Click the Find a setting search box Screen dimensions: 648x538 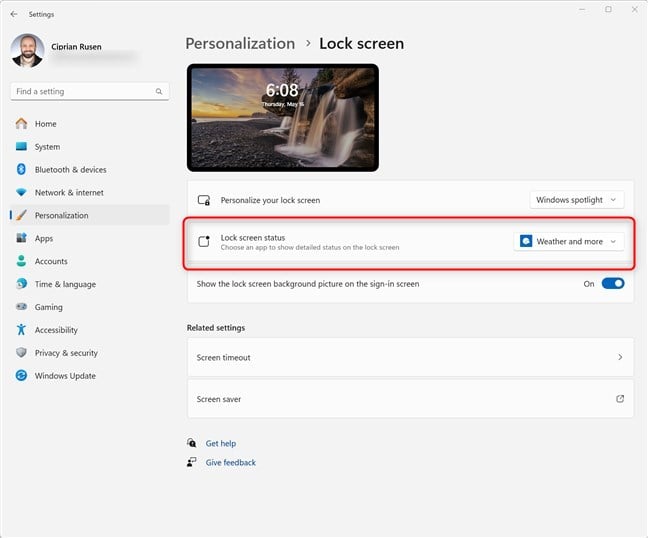click(x=90, y=91)
